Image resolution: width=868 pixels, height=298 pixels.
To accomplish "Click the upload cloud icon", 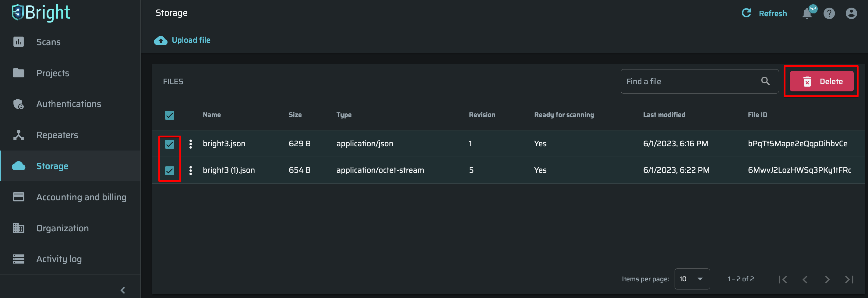I will [x=161, y=41].
